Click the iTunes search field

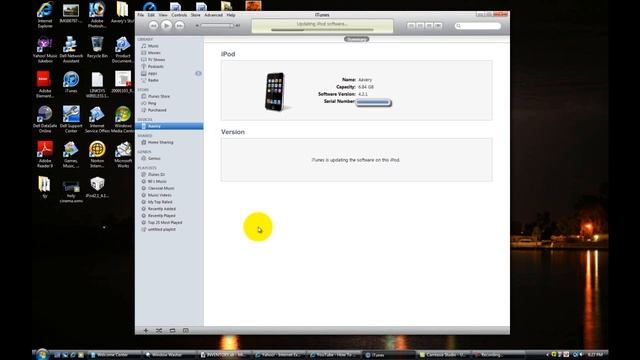point(478,26)
